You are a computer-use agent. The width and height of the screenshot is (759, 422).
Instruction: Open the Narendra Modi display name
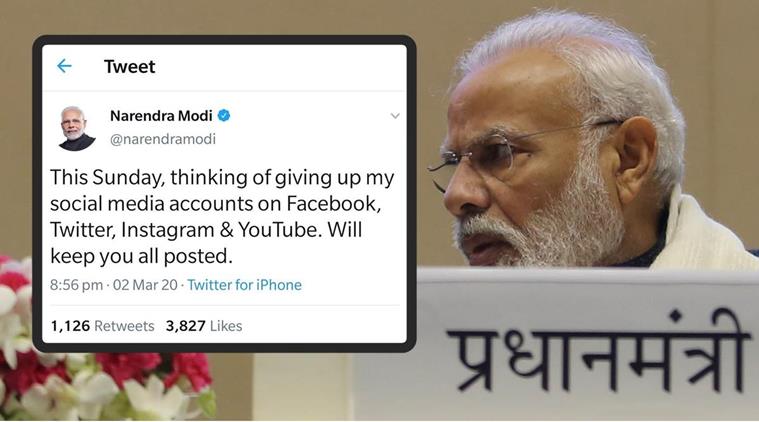[161, 116]
